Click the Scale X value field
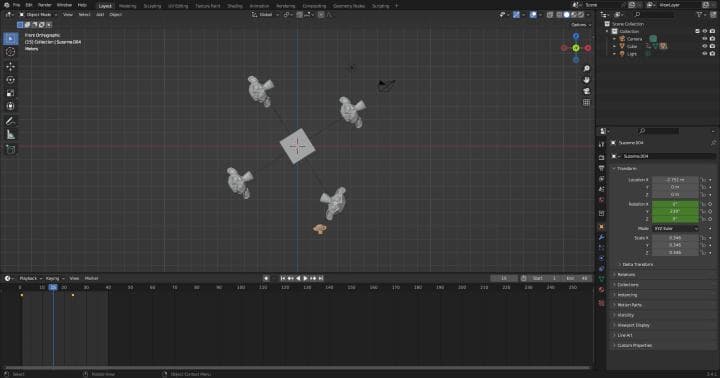This screenshot has height=378, width=720. pyautogui.click(x=675, y=238)
